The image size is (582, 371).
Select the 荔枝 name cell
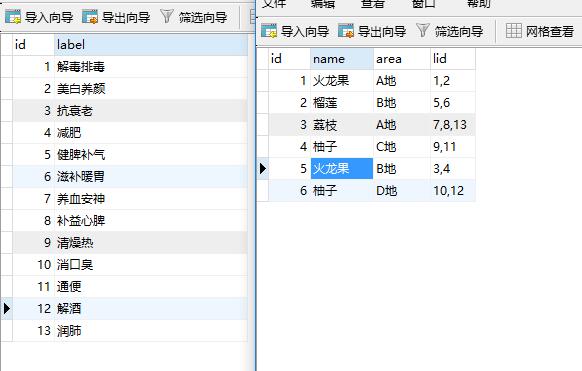342,125
